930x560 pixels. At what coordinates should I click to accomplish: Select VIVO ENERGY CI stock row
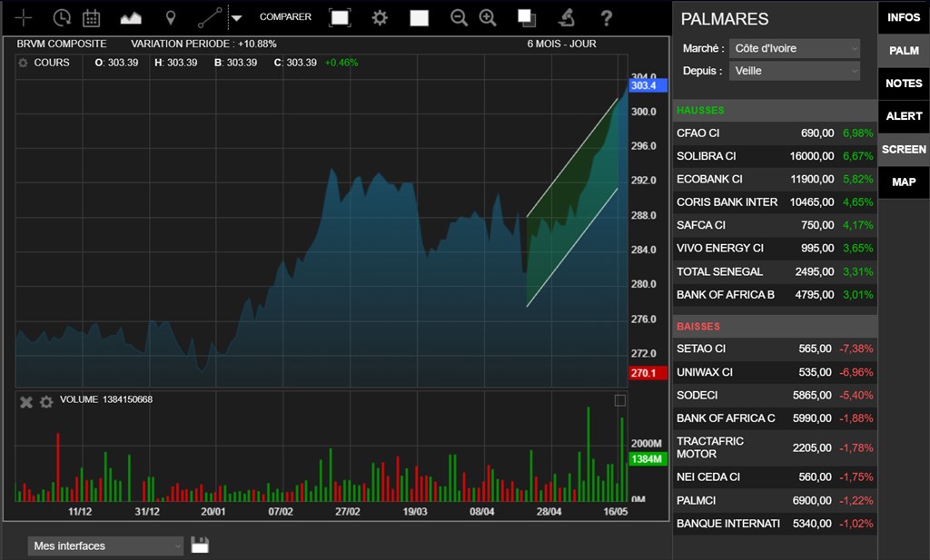[x=775, y=249]
